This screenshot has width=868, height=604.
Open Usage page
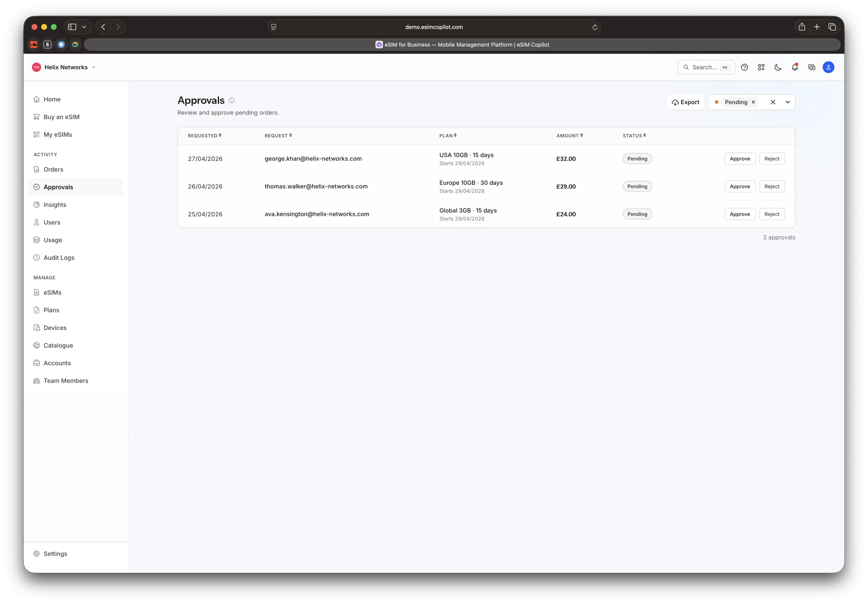click(x=76, y=240)
